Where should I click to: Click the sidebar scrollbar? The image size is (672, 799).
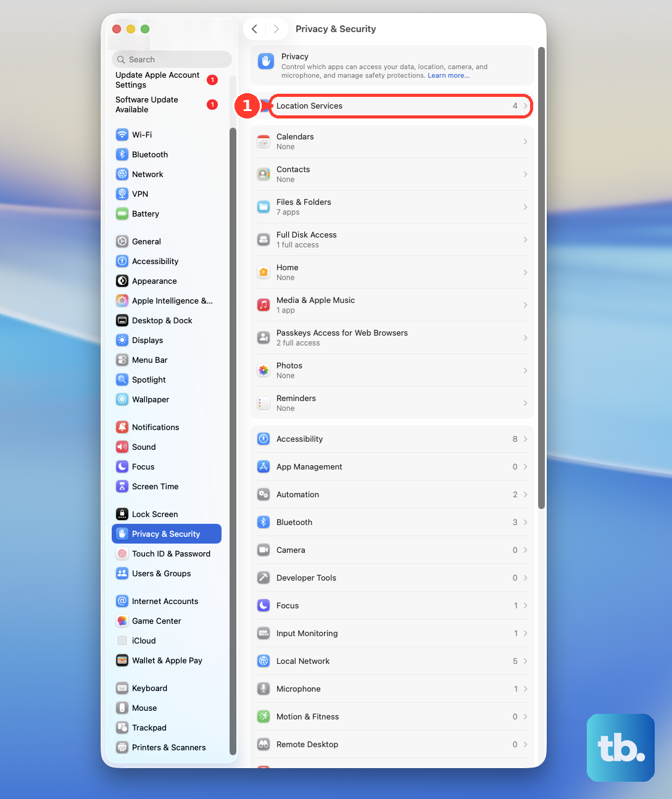(x=233, y=441)
